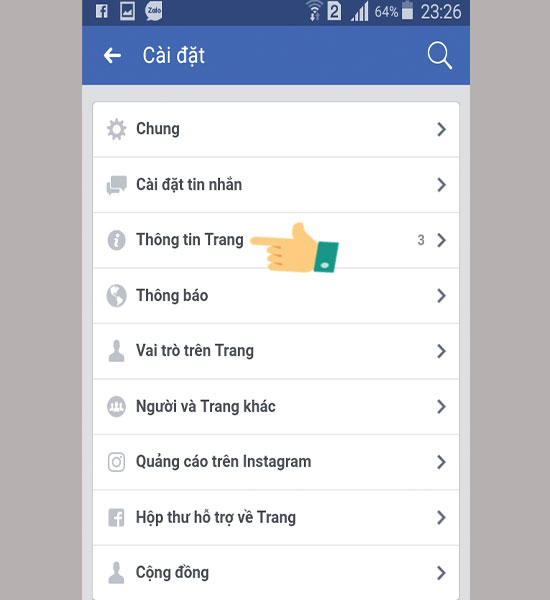Tap the Facebook icon beside Hộp thư hỗ trợ

tap(116, 518)
